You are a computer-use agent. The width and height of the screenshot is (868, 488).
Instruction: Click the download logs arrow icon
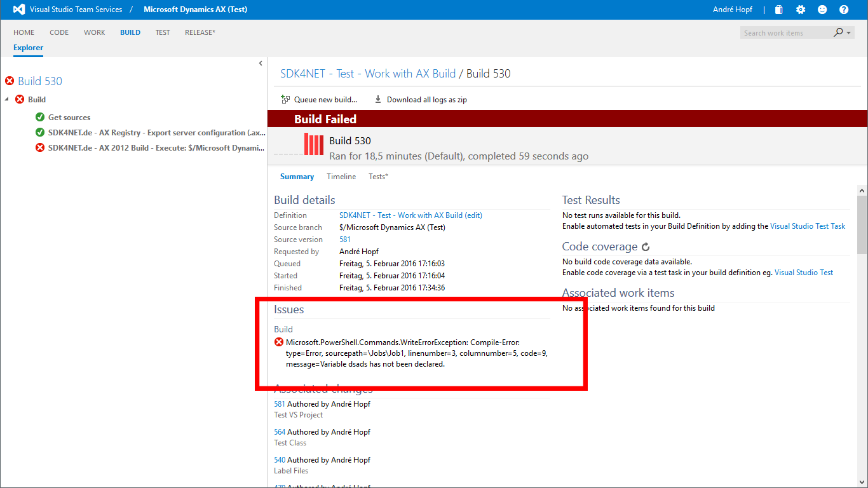(378, 99)
